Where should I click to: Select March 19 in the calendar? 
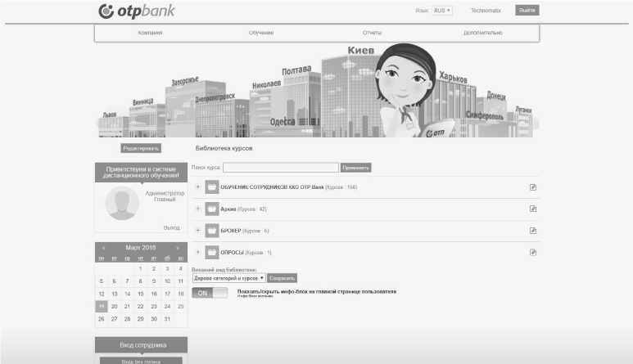[x=102, y=307]
